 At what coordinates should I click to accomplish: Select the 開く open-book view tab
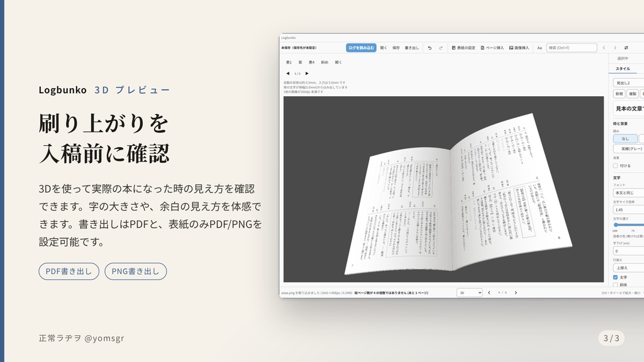[x=338, y=62]
